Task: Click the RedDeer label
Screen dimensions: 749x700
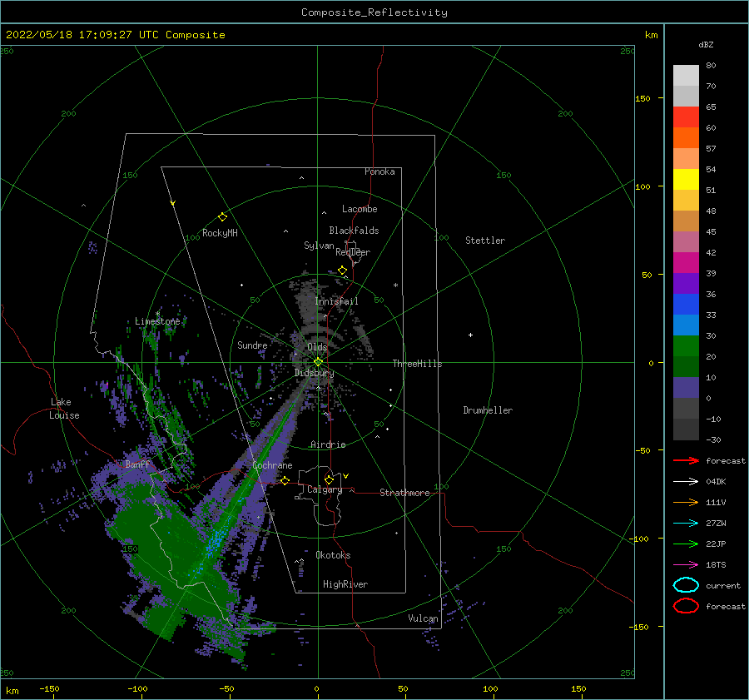Action: coord(353,252)
